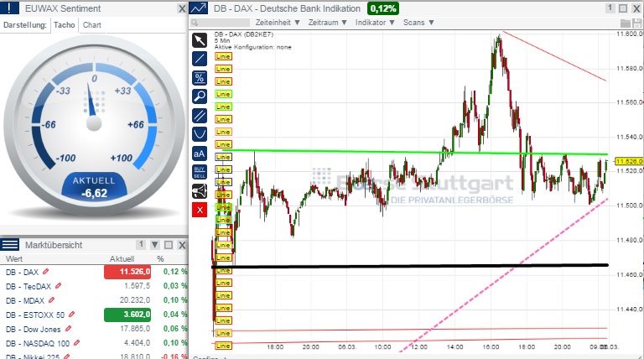644x359 pixels.
Task: Open DB - DAX row in market overview
Action: [x=94, y=272]
